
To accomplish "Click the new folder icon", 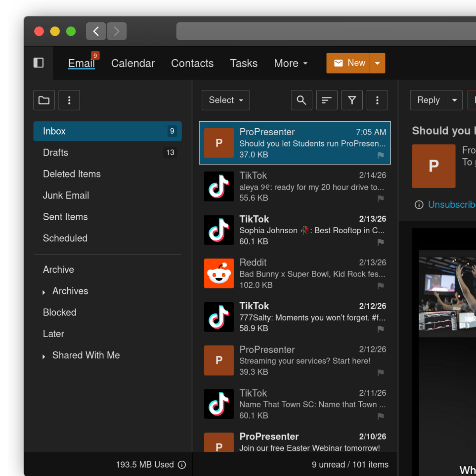I will point(44,100).
